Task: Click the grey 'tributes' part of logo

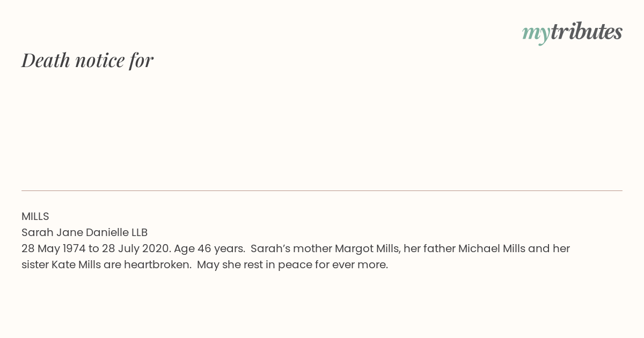Action: pos(587,31)
